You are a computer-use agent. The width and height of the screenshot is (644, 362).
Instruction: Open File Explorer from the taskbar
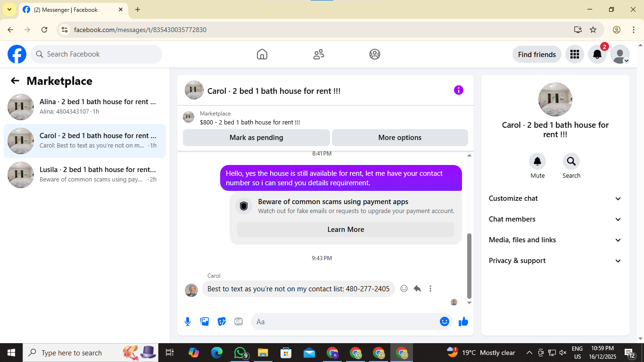click(263, 353)
